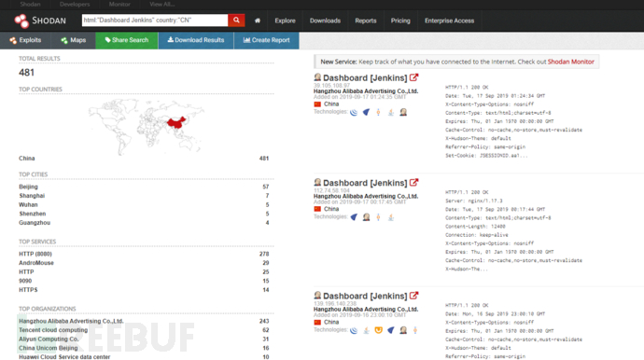Open Enterprise Access page
This screenshot has width=644, height=360.
click(449, 21)
